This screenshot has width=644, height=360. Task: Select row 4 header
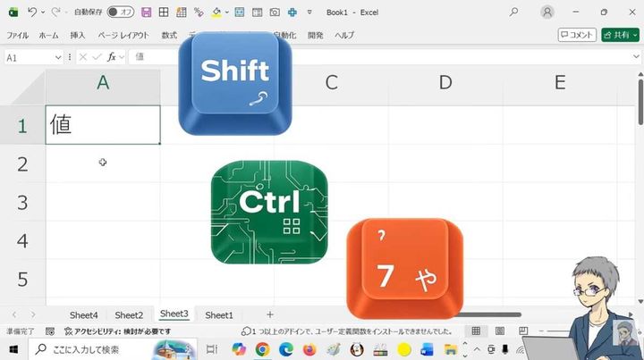22,240
